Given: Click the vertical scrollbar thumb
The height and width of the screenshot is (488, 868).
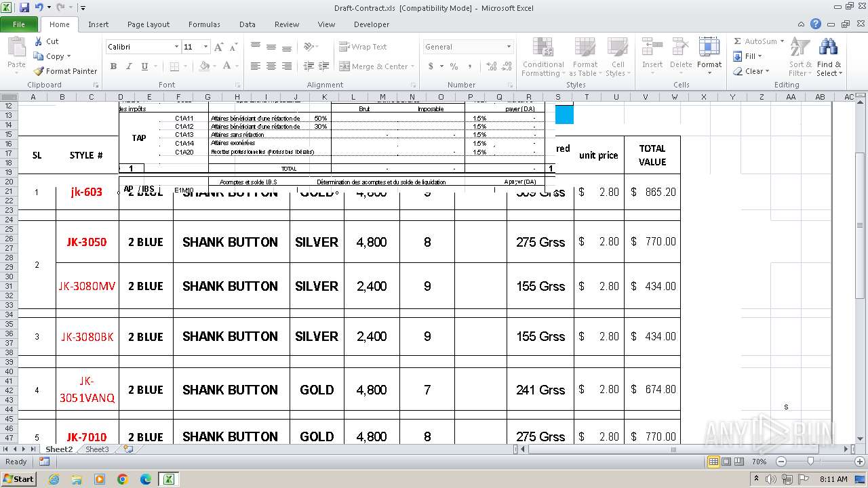Looking at the screenshot, I should (x=860, y=225).
